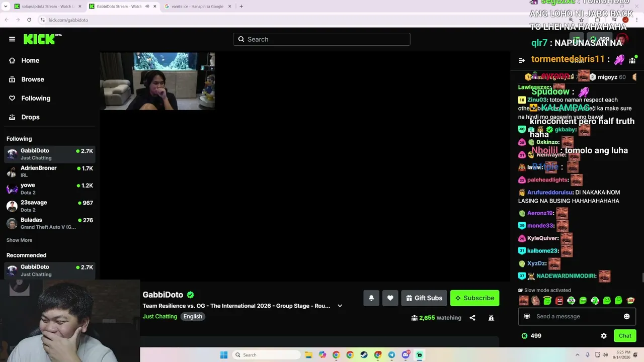This screenshot has width=644, height=362.
Task: Click the report icon beside share
Action: (x=491, y=318)
